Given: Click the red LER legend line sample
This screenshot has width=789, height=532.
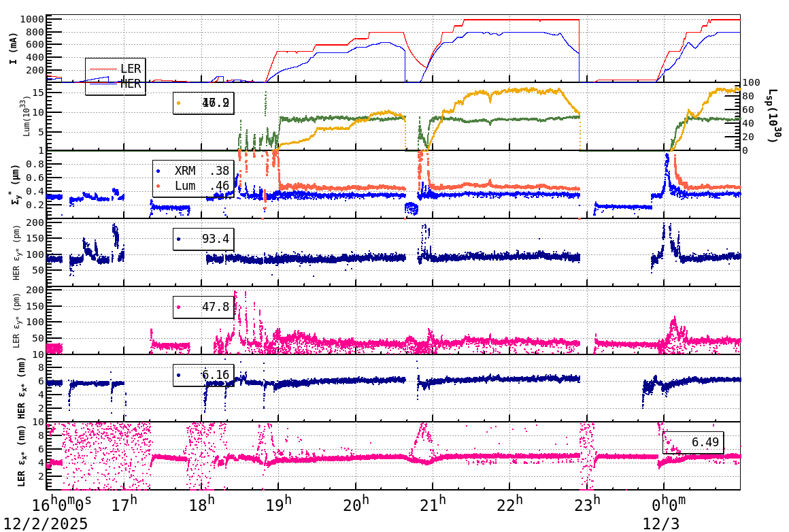Looking at the screenshot, I should point(103,68).
